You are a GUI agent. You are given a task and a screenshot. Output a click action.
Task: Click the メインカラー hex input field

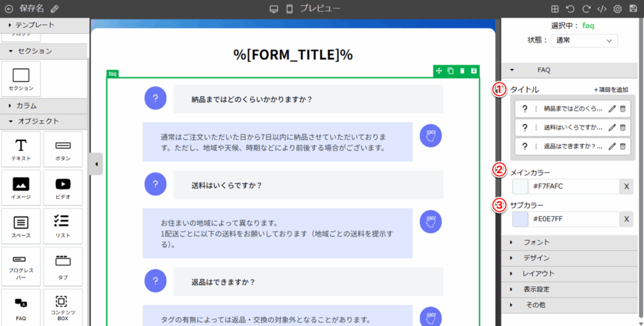click(572, 186)
